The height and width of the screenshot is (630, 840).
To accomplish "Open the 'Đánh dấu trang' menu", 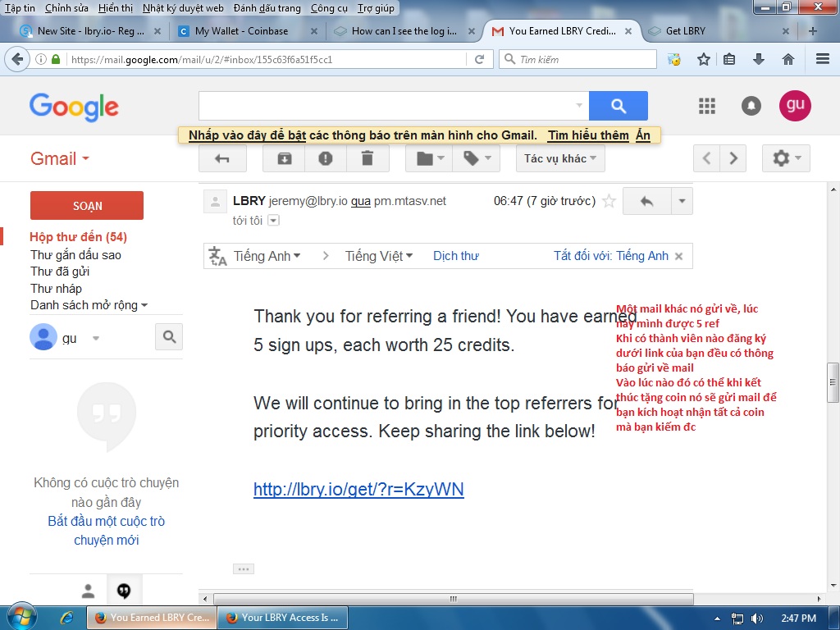I will (267, 8).
